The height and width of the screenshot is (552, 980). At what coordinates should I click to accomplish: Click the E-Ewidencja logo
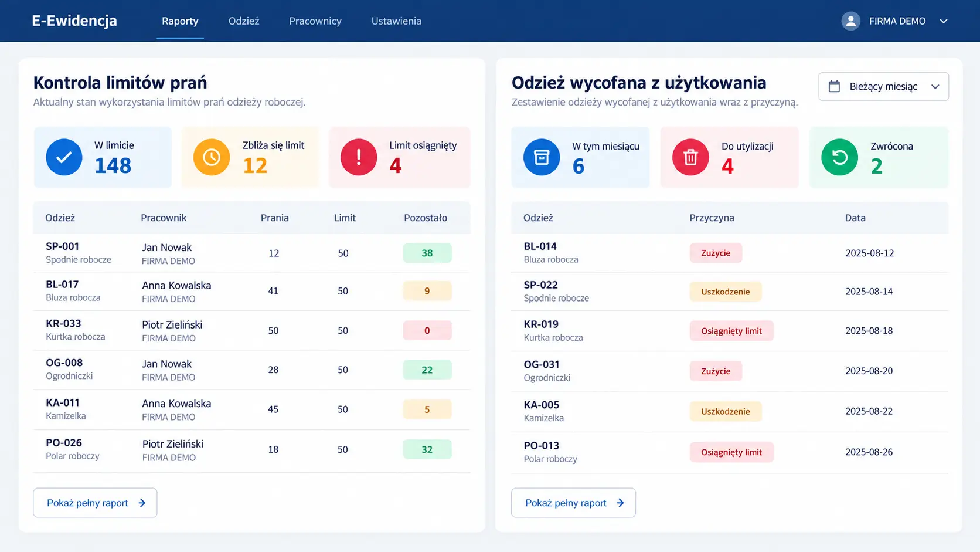(74, 21)
